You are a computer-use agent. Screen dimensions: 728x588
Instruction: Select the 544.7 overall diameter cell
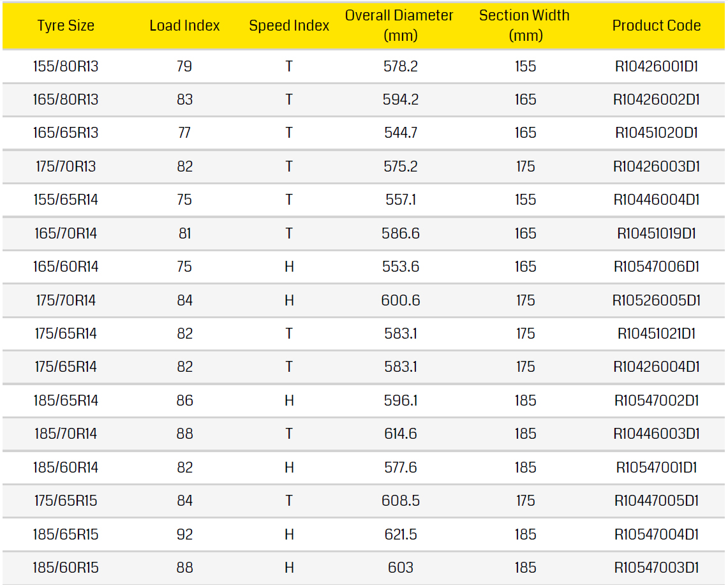pos(401,133)
